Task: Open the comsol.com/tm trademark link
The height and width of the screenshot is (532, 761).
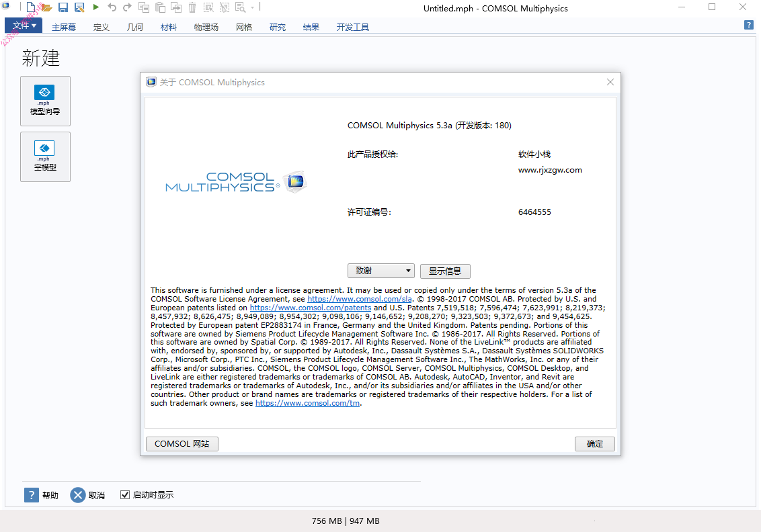Action: (x=308, y=404)
